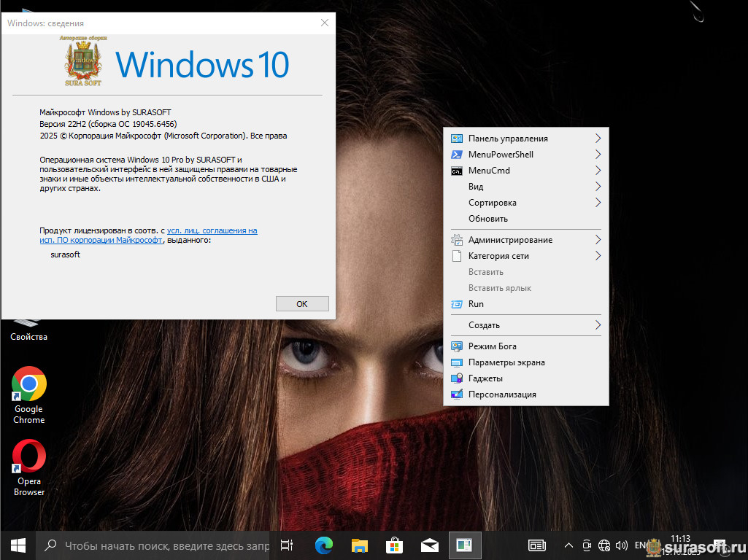Open the Mail app on the taskbar
This screenshot has width=748, height=560.
429,545
